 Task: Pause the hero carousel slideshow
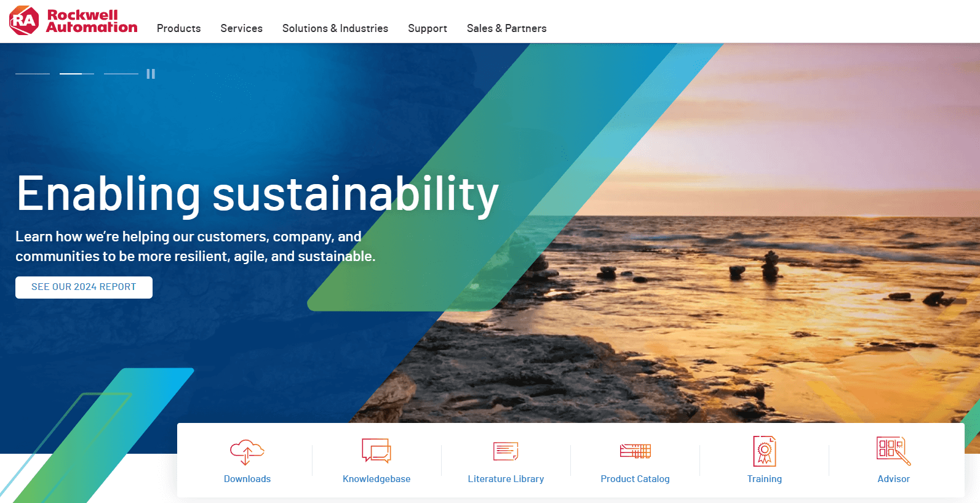tap(151, 74)
